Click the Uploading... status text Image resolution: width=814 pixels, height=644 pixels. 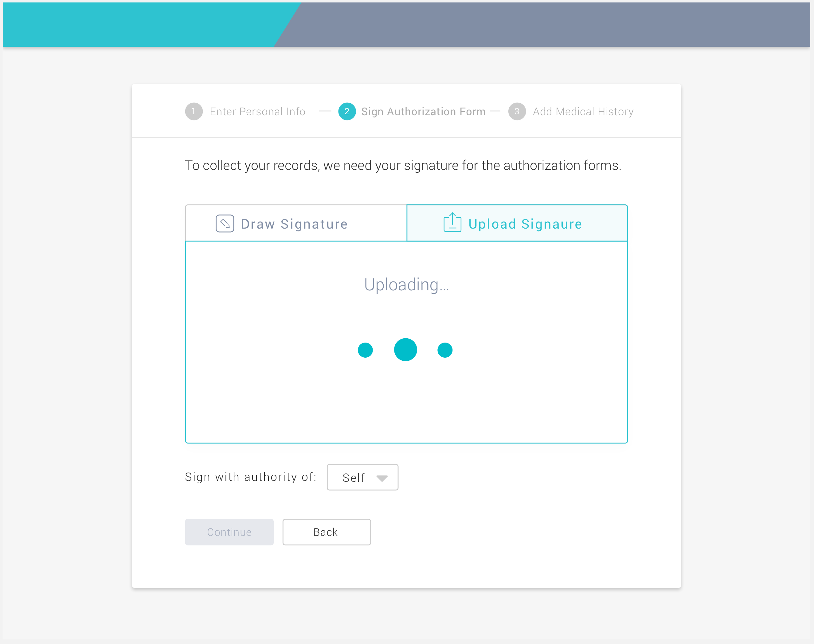[x=406, y=285]
